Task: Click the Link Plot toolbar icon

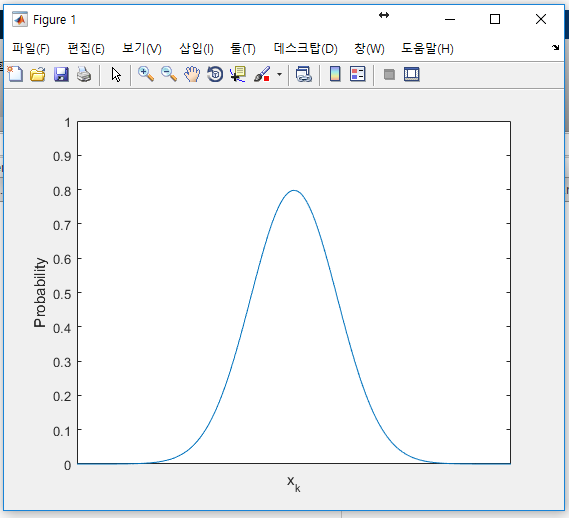Action: coord(304,74)
